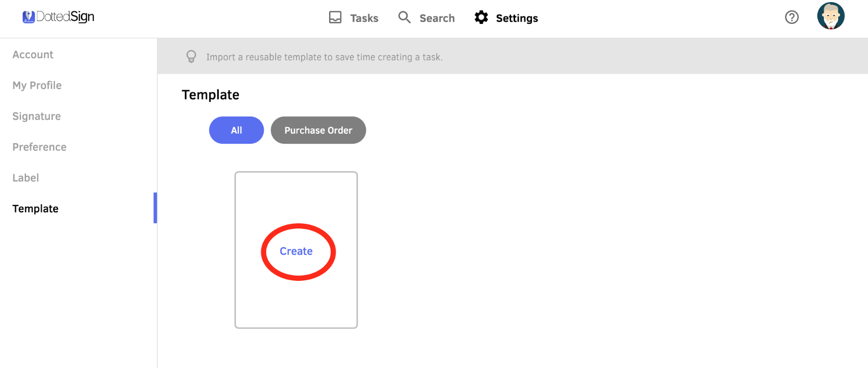Viewport: 868px width, 368px height.
Task: Filter templates by All
Action: [236, 130]
